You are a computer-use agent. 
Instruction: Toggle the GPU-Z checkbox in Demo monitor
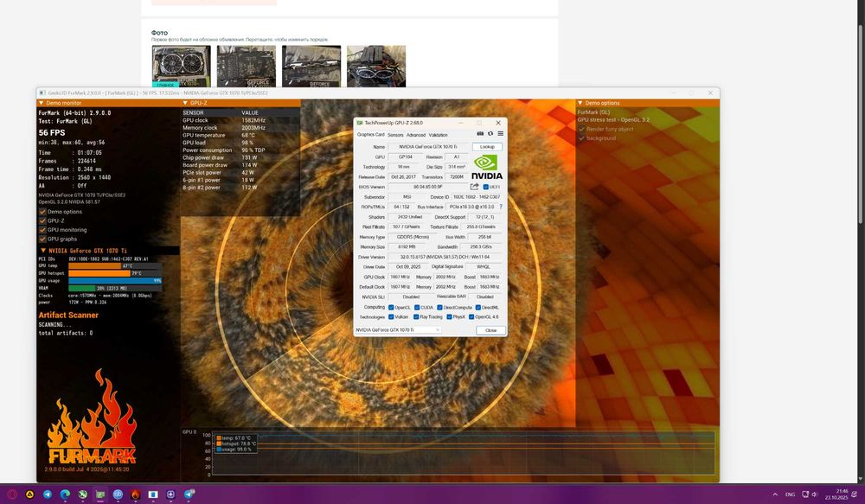(x=42, y=220)
